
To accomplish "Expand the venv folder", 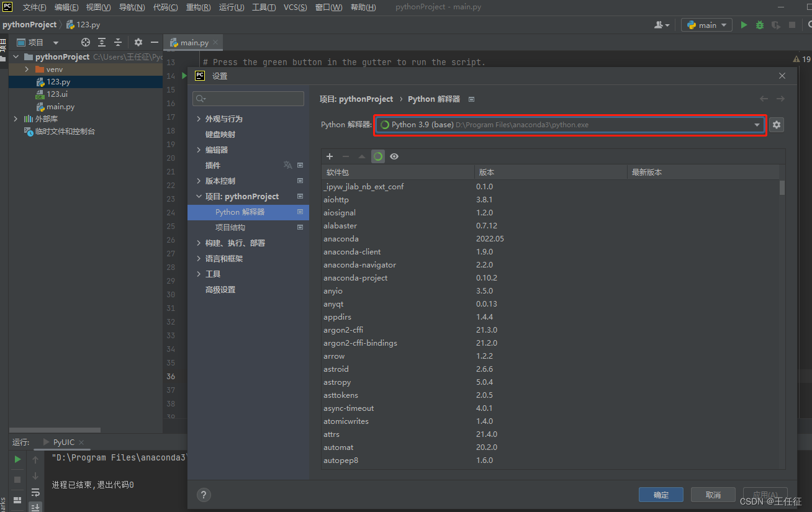I will click(x=27, y=70).
